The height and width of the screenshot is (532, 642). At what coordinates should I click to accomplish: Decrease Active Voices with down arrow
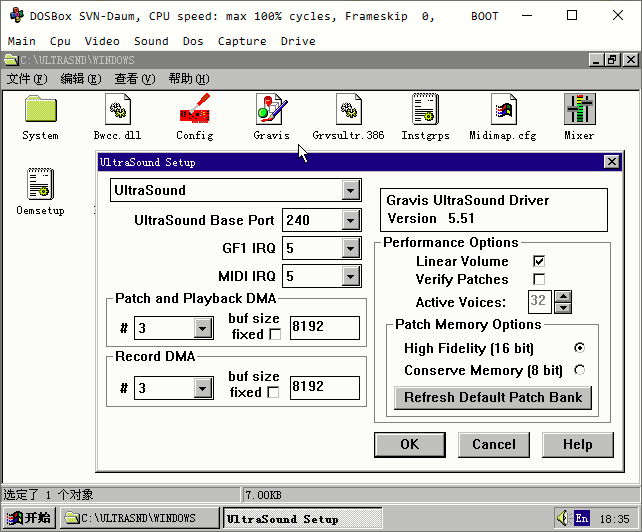coord(563,308)
